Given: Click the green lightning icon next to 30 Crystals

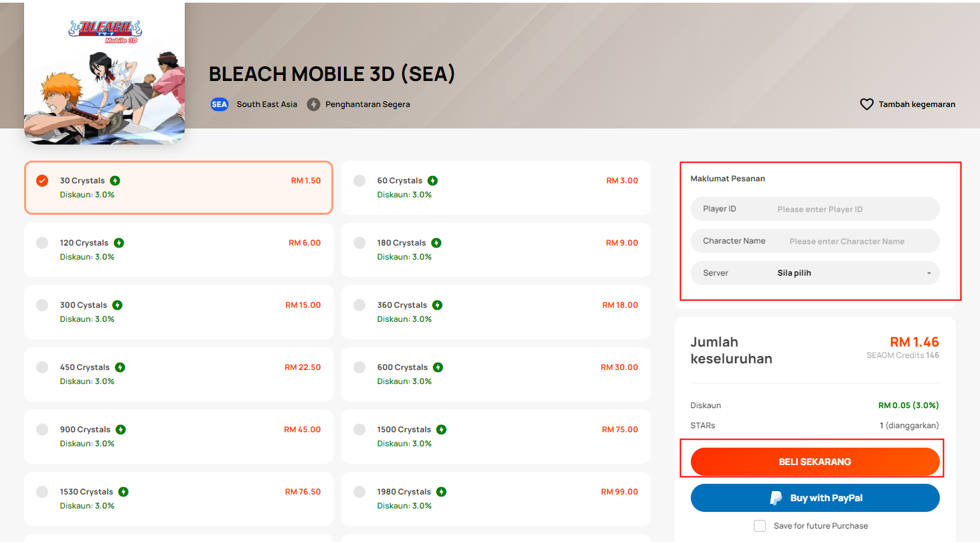Looking at the screenshot, I should coord(115,181).
